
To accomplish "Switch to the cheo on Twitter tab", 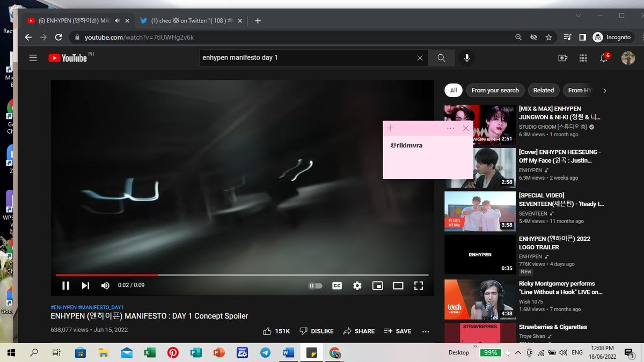I will (x=191, y=20).
